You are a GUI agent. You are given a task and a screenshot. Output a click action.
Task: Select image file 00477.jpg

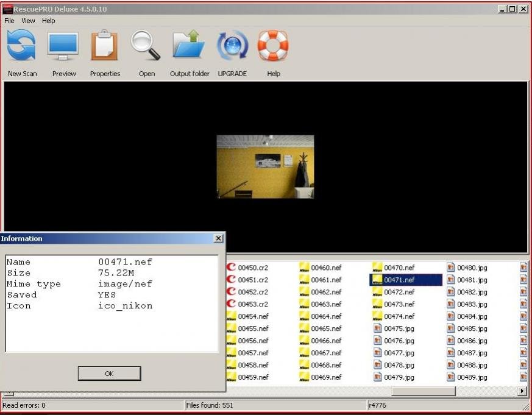399,353
